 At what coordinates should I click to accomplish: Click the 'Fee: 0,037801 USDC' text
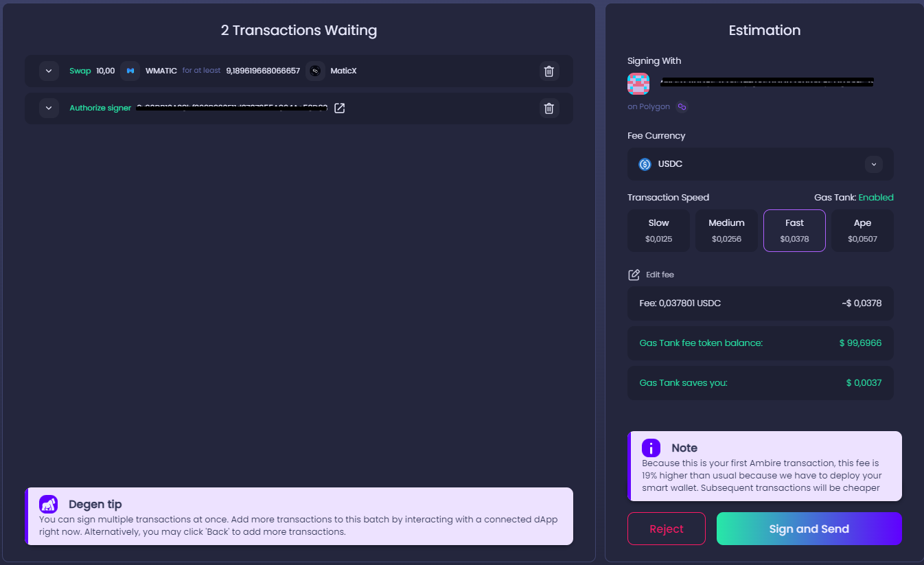click(680, 303)
